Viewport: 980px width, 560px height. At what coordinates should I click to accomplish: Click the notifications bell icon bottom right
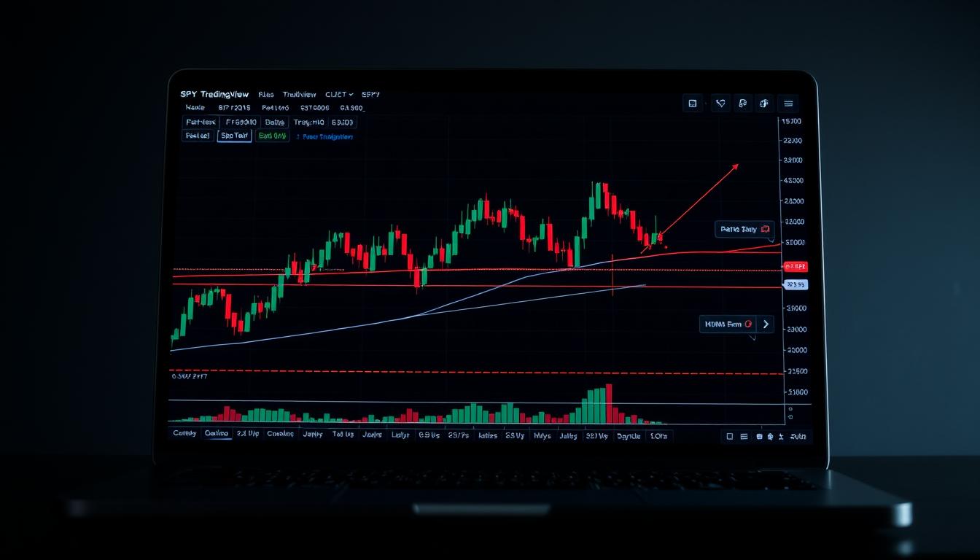pos(771,436)
